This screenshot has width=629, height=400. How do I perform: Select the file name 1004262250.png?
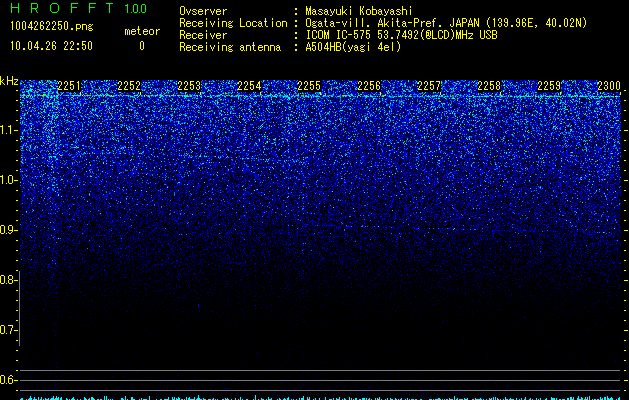pos(52,27)
